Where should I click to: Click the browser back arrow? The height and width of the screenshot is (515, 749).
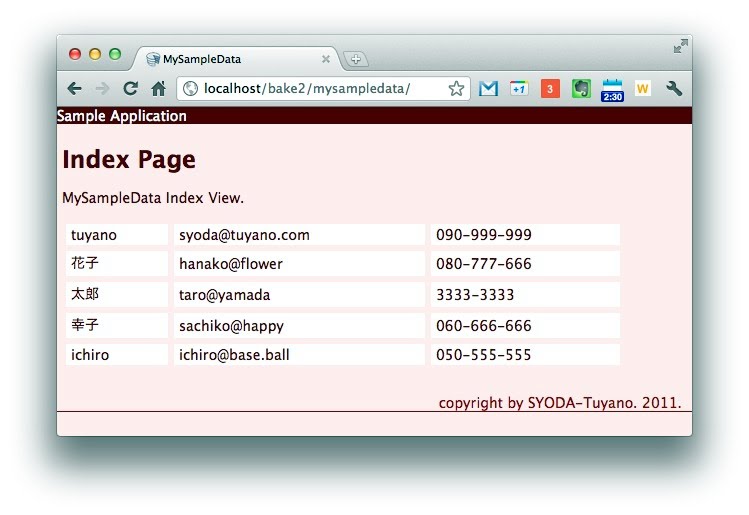74,89
